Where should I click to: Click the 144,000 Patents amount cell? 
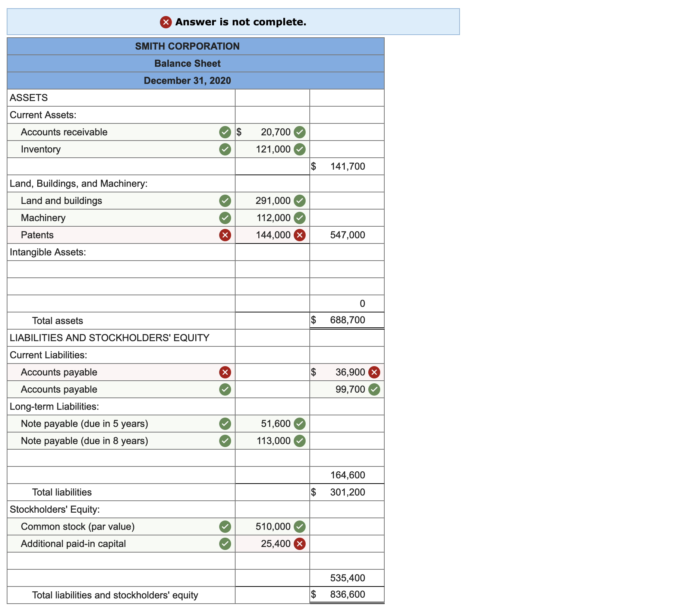(x=272, y=235)
